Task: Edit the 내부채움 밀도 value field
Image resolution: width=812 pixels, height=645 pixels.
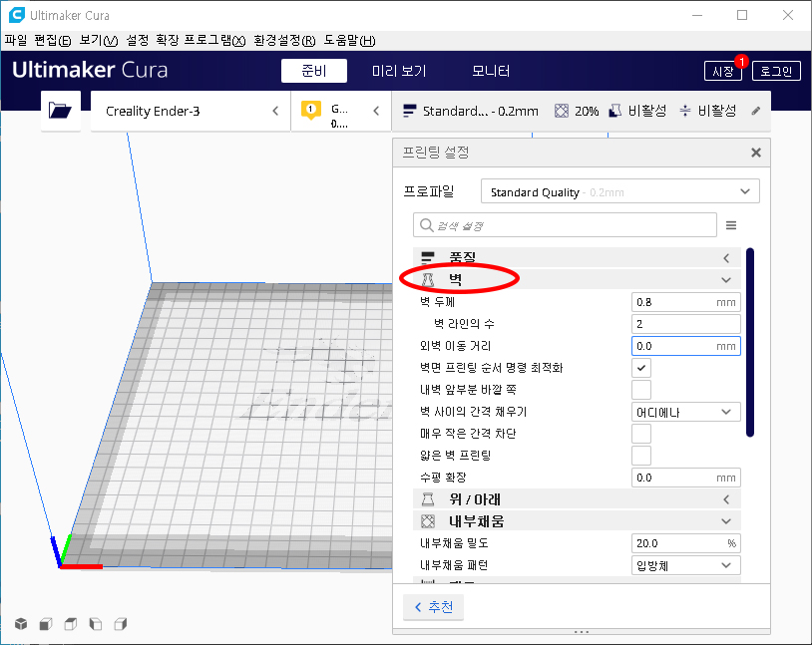Action: coord(685,543)
